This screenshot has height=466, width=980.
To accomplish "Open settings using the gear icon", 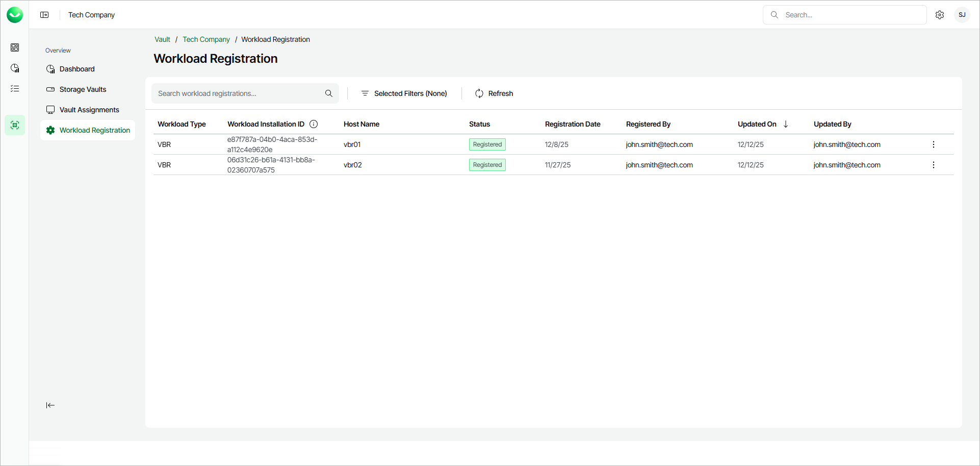I will click(x=940, y=15).
